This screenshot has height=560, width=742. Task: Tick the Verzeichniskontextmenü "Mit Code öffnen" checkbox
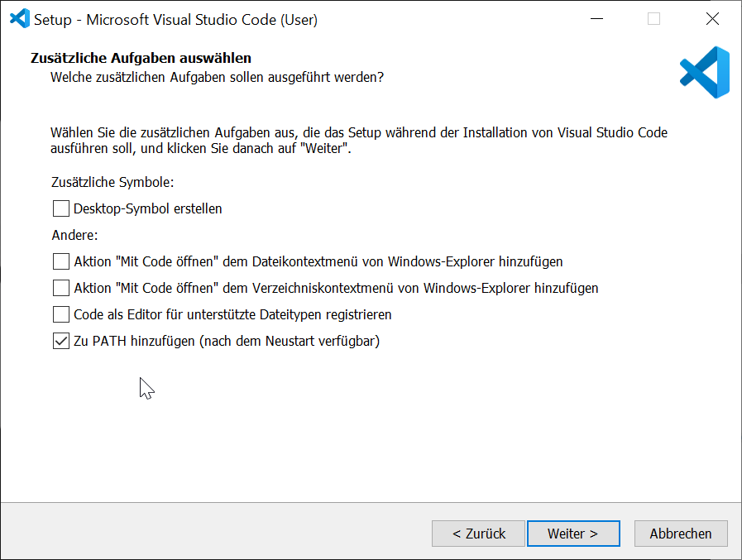click(61, 288)
